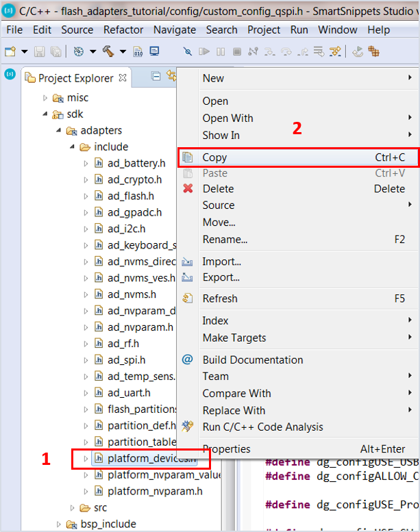Open the Build hammer dropdown arrow
The height and width of the screenshot is (532, 420).
tap(123, 52)
